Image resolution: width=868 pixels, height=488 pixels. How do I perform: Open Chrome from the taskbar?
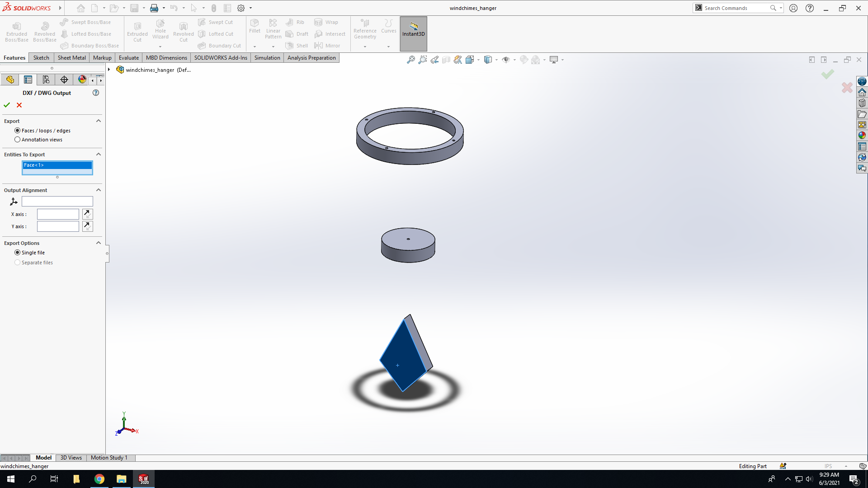point(99,479)
